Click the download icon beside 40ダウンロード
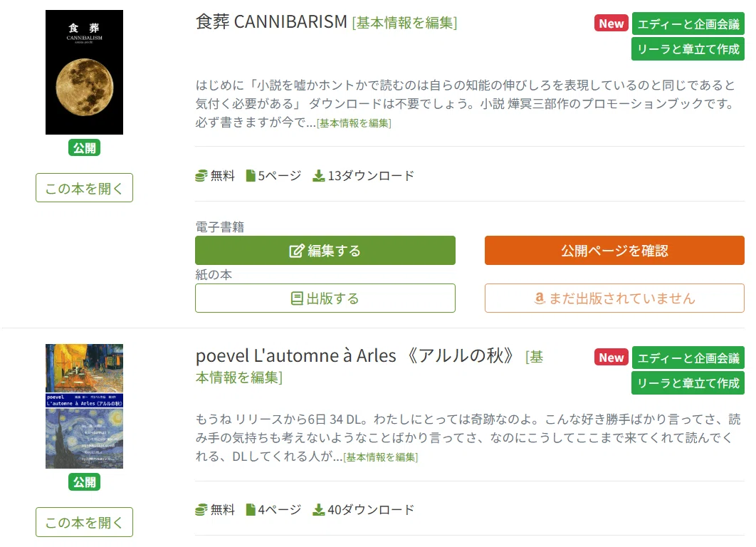Viewport: 756px width, 547px height. click(319, 510)
